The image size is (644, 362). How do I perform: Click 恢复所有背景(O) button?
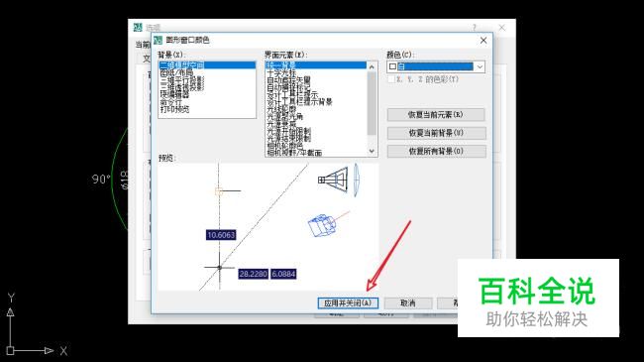pos(436,151)
